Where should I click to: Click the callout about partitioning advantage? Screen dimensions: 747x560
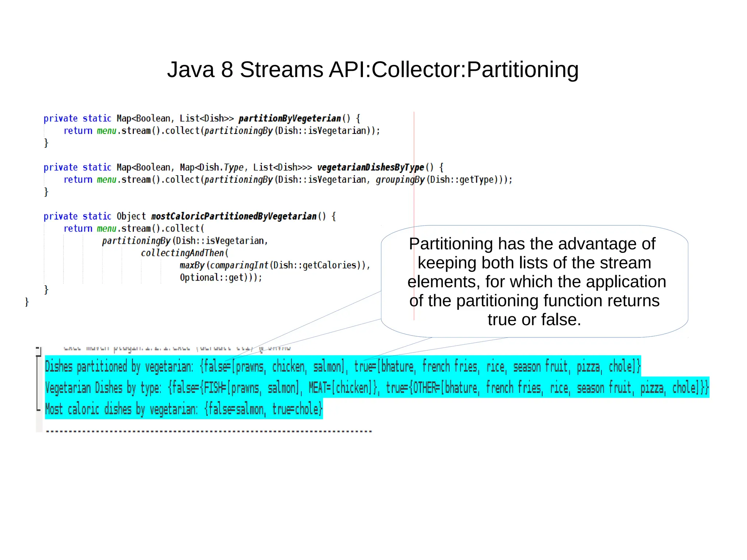click(x=534, y=281)
